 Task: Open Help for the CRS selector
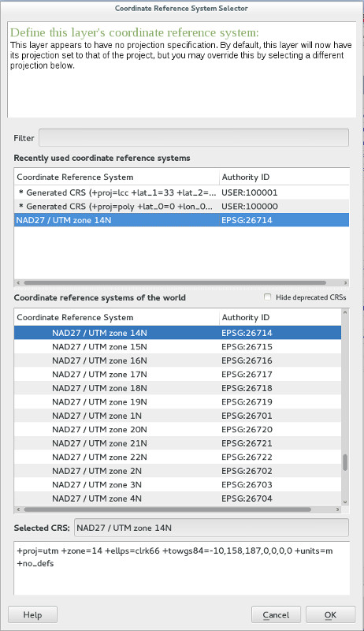click(32, 615)
